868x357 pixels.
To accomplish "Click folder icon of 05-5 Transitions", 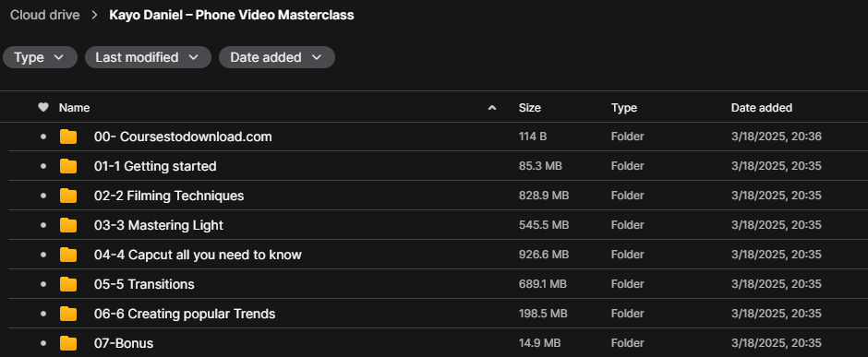I will coord(68,285).
